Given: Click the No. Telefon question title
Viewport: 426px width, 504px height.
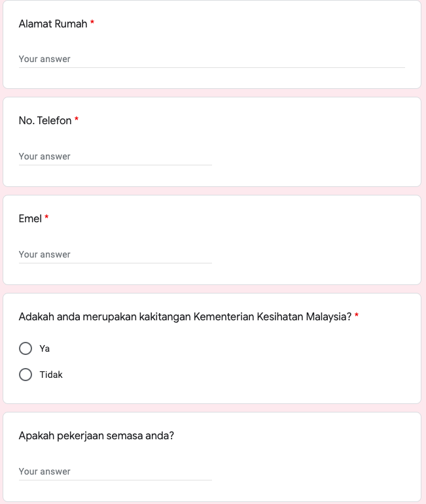Looking at the screenshot, I should tap(45, 120).
